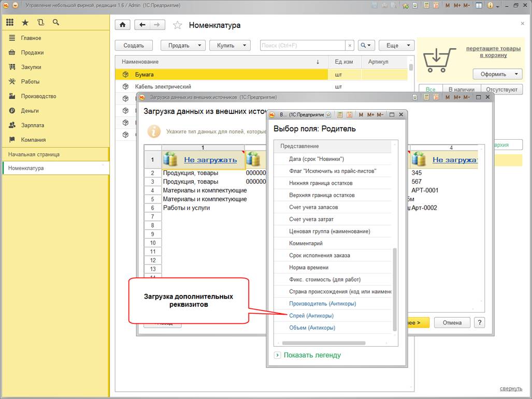Select the Кабель электрический item icon
This screenshot has width=532, height=399.
[125, 86]
